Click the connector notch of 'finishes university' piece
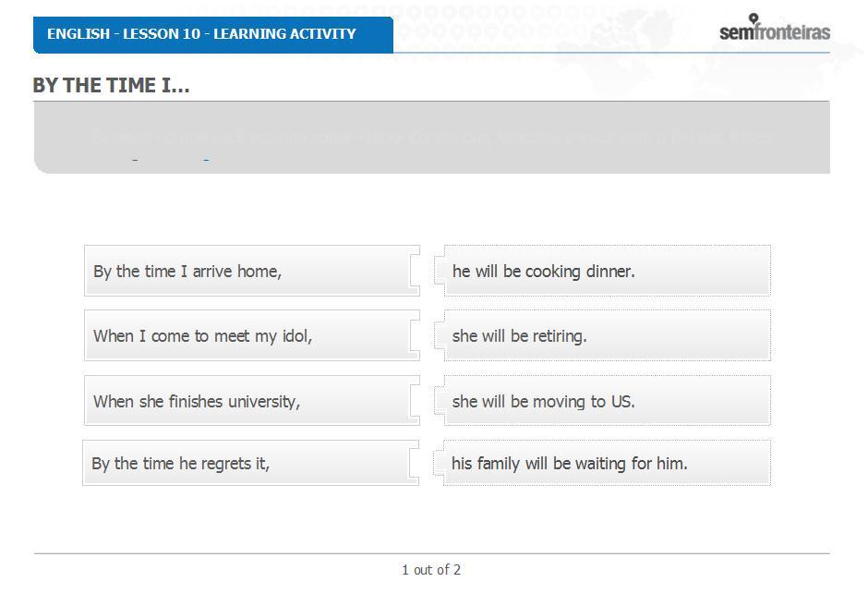Image resolution: width=868 pixels, height=606 pixels. point(414,401)
